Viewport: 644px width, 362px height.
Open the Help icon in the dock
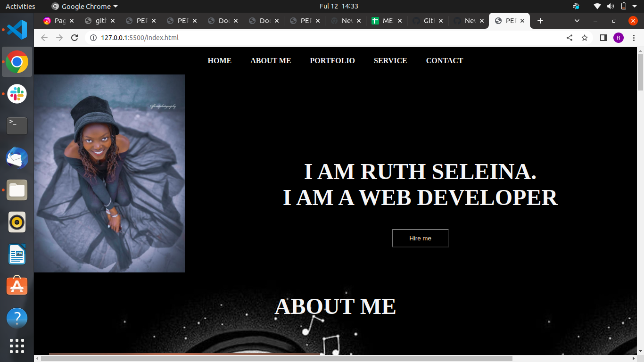(x=17, y=318)
